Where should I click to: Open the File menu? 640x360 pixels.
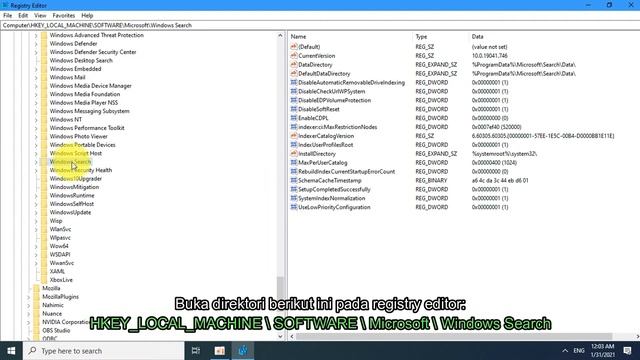coord(7,16)
